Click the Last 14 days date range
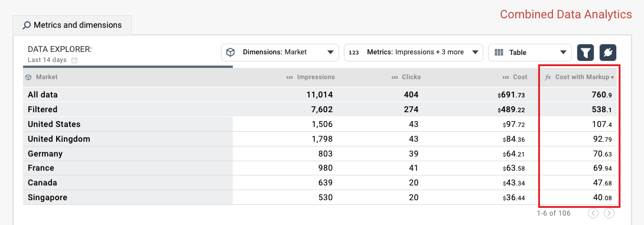644x225 pixels. tap(47, 60)
